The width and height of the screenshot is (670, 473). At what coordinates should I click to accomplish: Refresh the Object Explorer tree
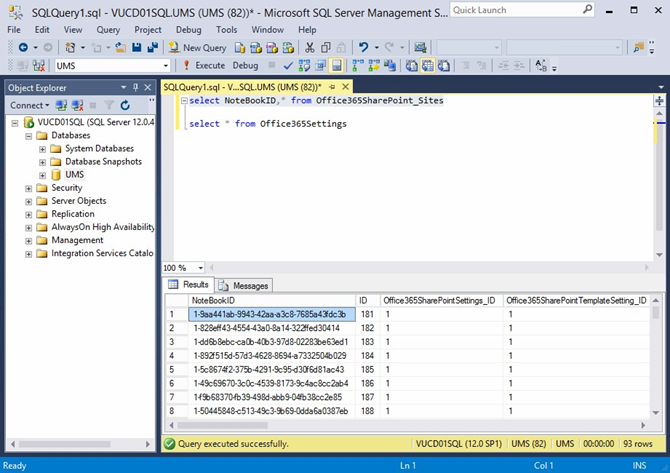point(125,105)
